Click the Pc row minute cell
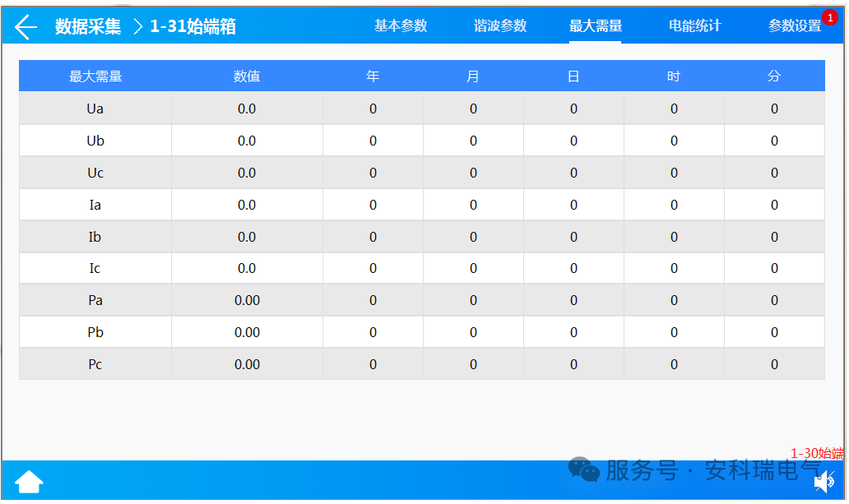The width and height of the screenshot is (849, 504). (774, 364)
